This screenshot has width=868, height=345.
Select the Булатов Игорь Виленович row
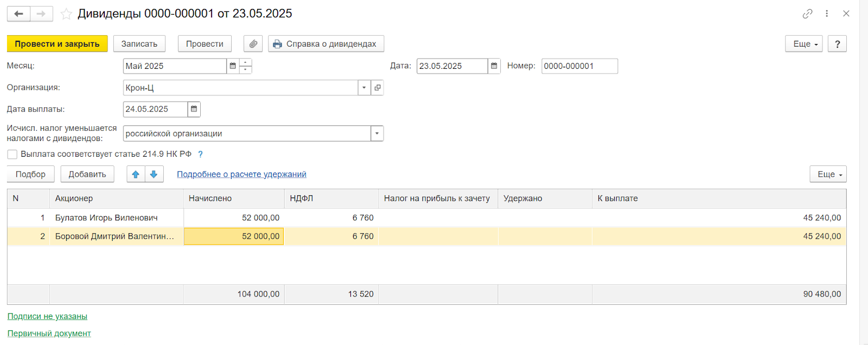click(106, 218)
